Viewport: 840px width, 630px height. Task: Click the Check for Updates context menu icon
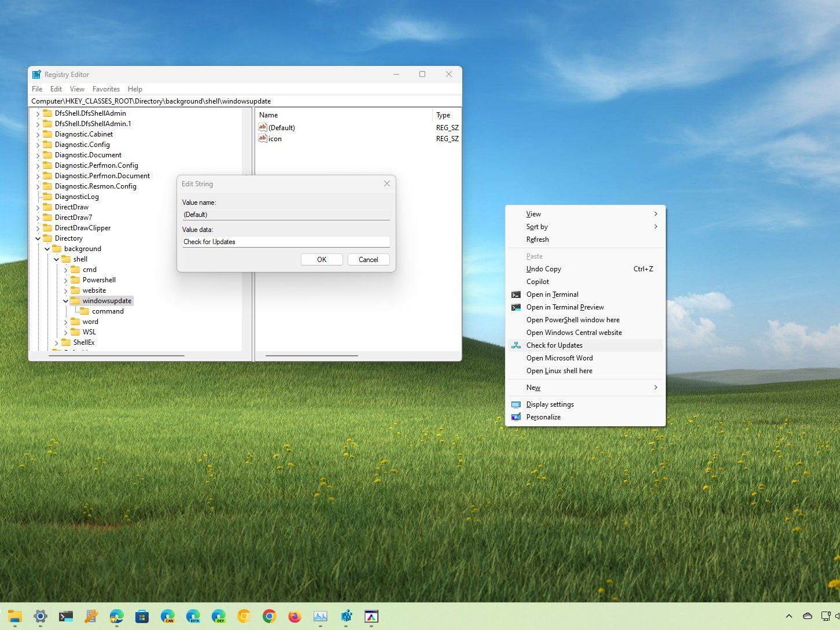click(x=515, y=345)
